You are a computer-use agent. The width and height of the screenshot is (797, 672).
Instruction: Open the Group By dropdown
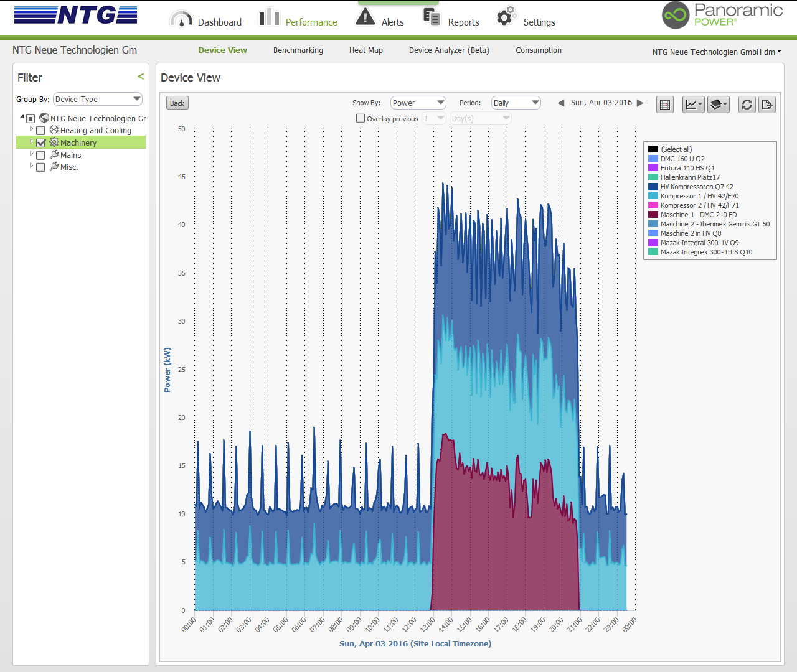(98, 100)
